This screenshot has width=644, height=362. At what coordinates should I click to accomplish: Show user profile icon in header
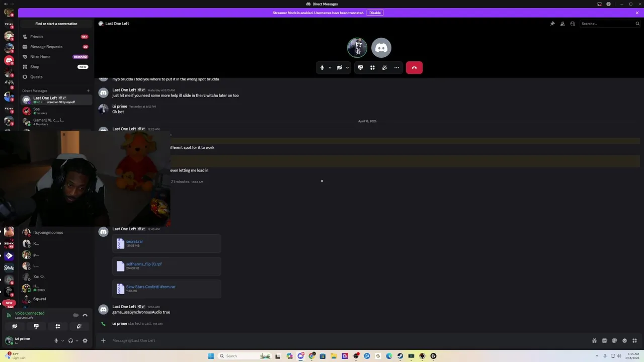(x=573, y=24)
